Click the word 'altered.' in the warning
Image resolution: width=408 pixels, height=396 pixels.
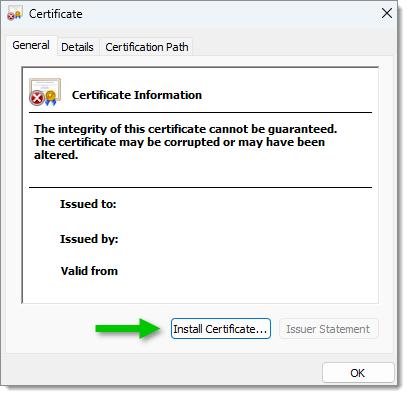(x=56, y=155)
